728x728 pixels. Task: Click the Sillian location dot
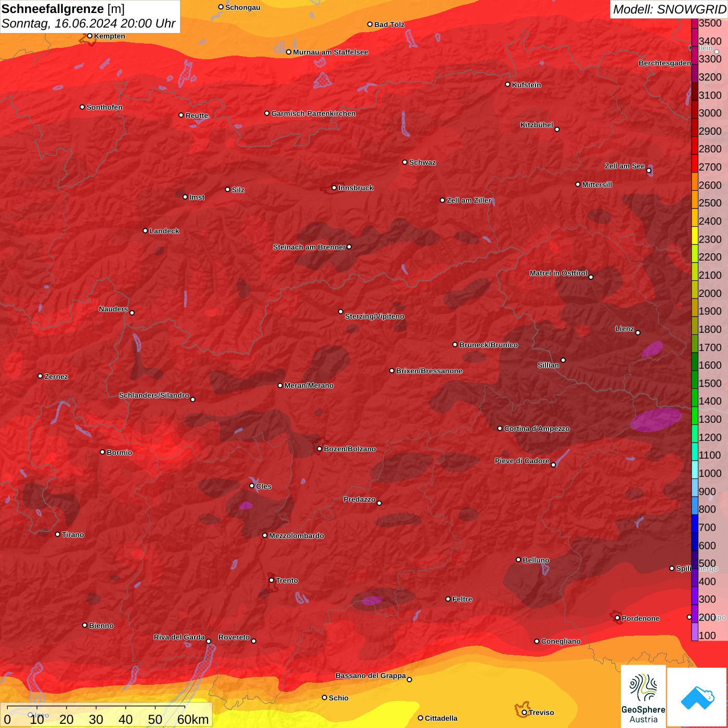(563, 360)
